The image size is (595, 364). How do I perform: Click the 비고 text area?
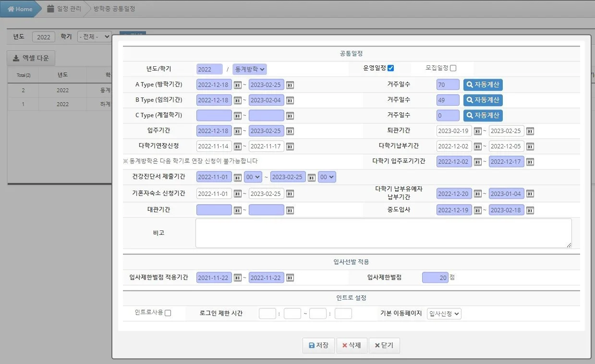[384, 233]
